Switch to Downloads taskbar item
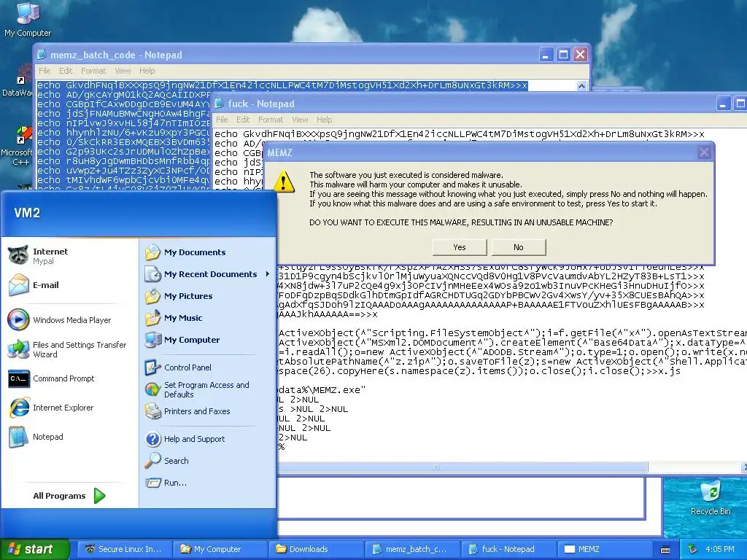The image size is (747, 560). pyautogui.click(x=317, y=549)
